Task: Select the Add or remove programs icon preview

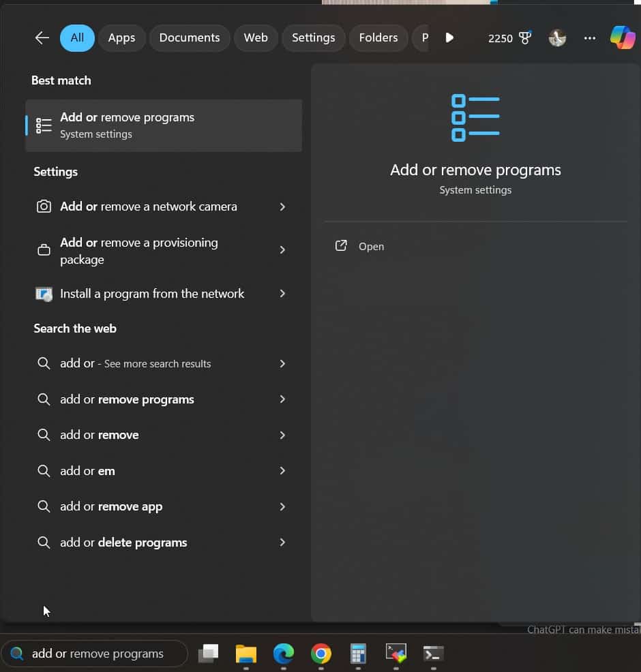Action: (475, 117)
